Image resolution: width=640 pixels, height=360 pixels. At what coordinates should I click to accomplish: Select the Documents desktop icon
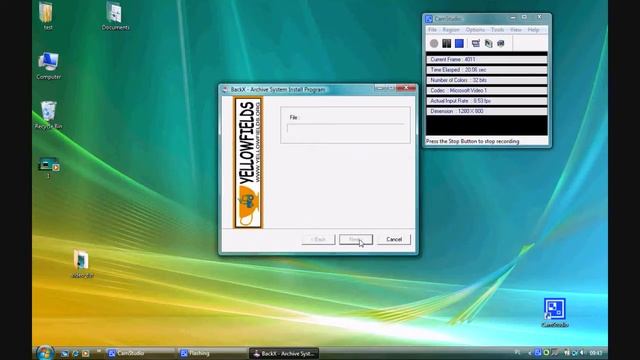click(116, 16)
